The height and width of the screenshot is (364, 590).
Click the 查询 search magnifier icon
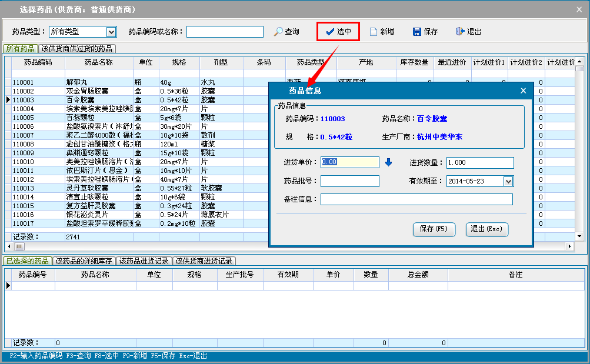pos(279,32)
